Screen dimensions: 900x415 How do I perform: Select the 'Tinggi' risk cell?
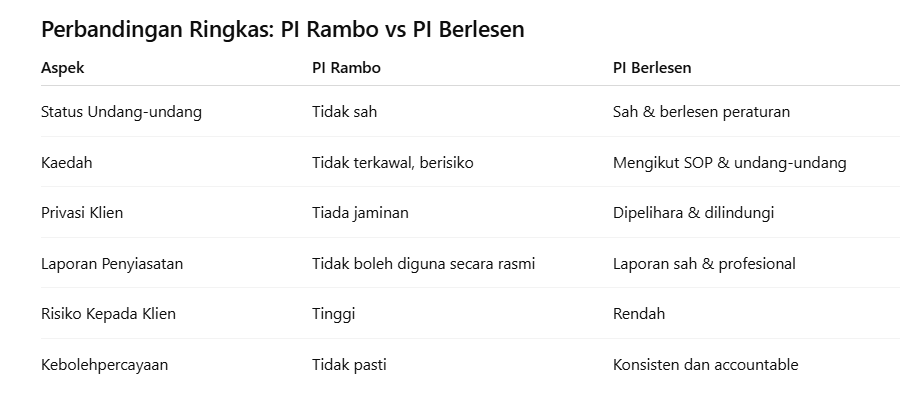[x=333, y=314]
